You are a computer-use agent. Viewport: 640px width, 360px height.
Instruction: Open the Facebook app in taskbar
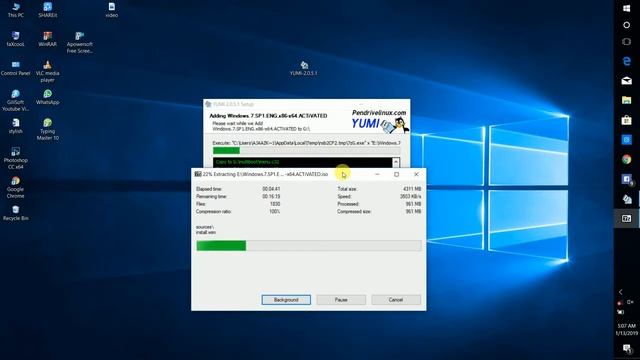pos(627,179)
